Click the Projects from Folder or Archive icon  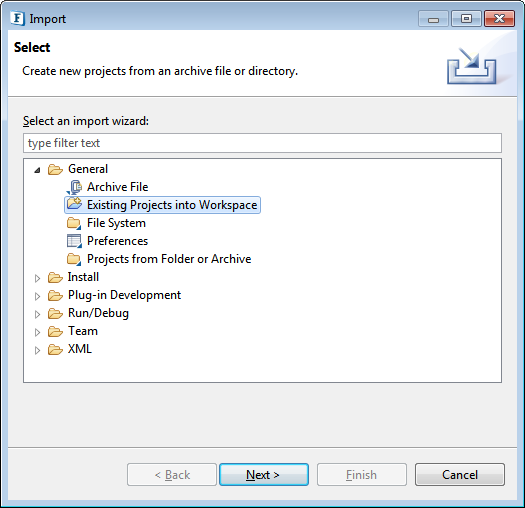(x=74, y=259)
